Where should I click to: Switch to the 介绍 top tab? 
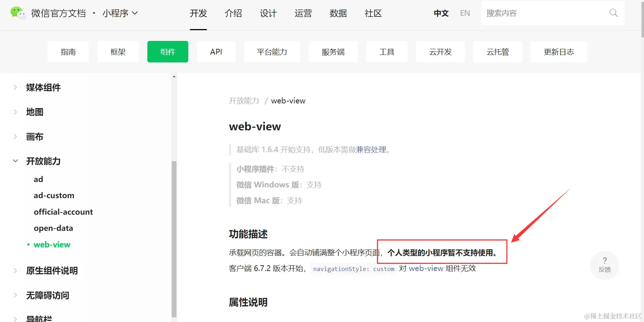pyautogui.click(x=233, y=13)
